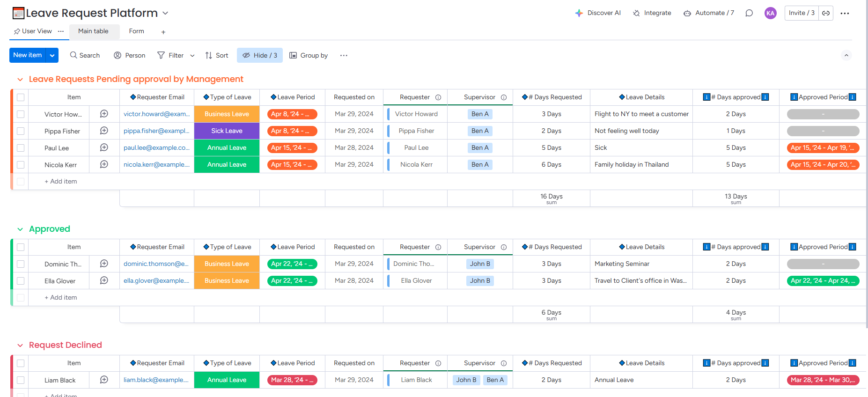Copy board link icon next to Invite
The height and width of the screenshot is (397, 868).
point(826,13)
